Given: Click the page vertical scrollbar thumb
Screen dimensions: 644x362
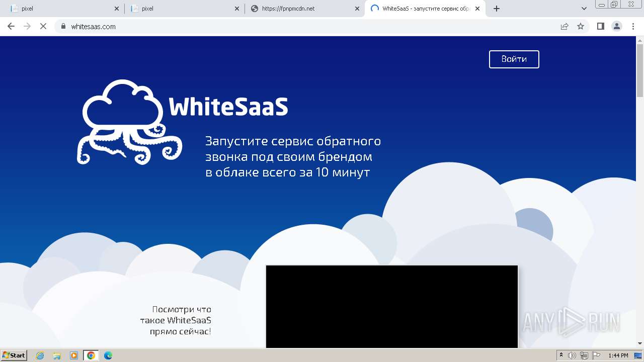Looking at the screenshot, I should tap(640, 70).
